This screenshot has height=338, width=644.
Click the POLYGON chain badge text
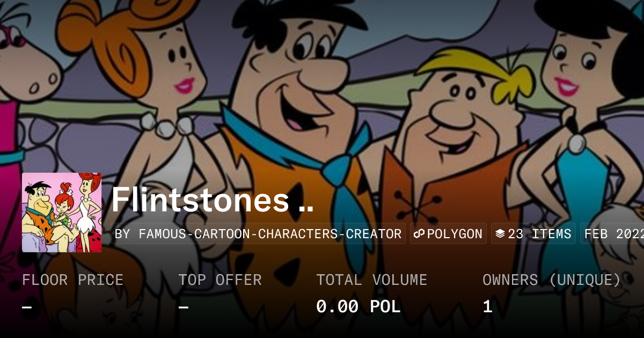click(455, 234)
